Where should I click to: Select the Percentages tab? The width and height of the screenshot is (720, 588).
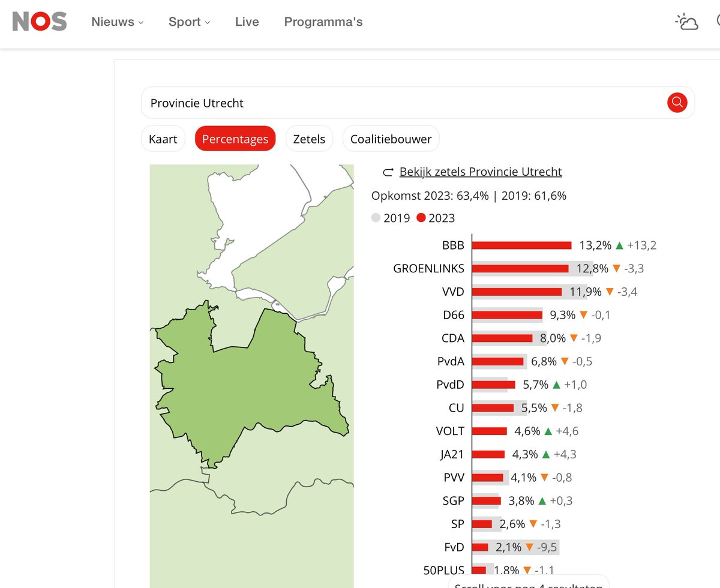(235, 139)
